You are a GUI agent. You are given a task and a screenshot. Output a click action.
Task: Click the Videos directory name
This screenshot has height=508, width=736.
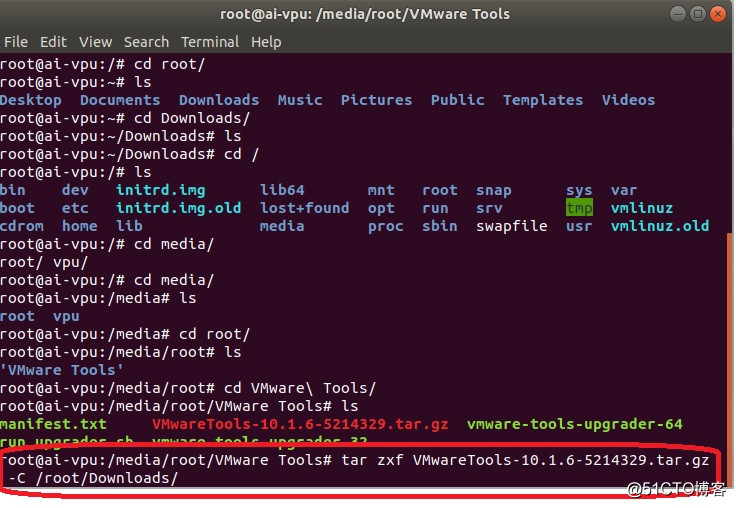[629, 100]
